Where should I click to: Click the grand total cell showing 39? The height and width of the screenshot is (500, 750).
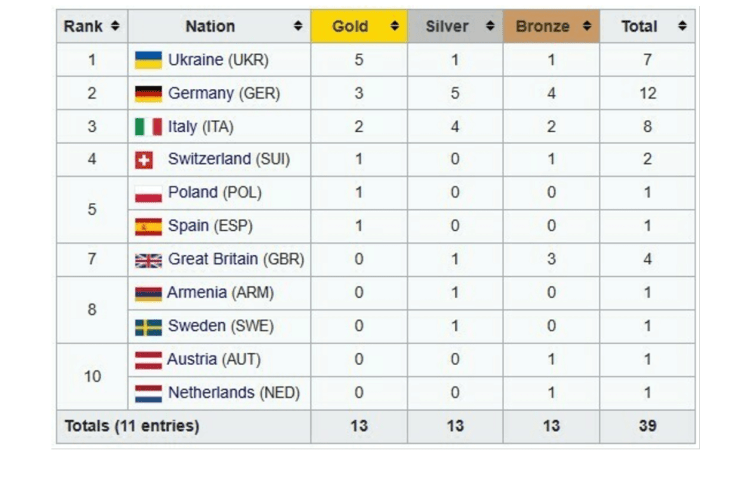(x=647, y=426)
